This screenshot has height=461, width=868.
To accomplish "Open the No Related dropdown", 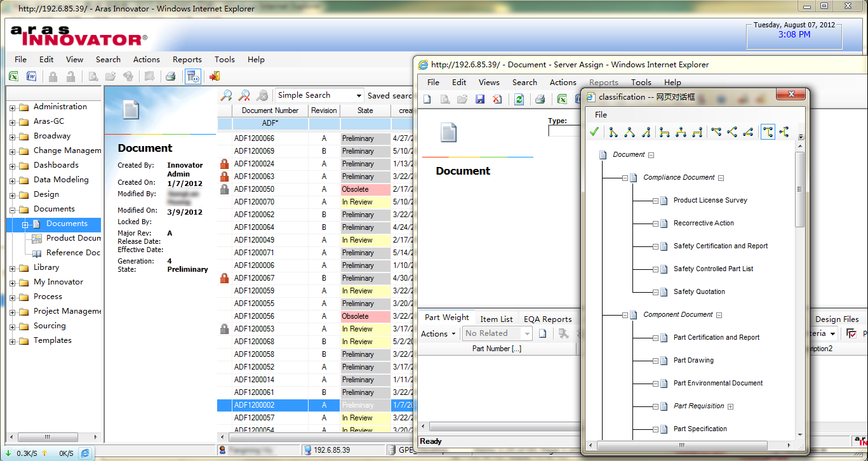I will coord(526,333).
